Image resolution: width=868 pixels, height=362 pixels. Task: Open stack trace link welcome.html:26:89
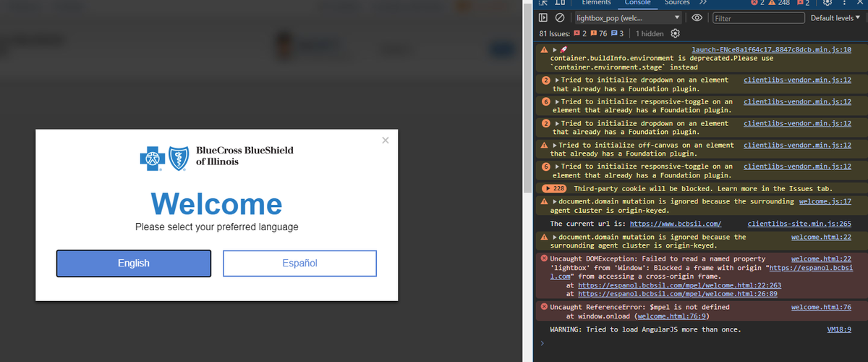(678, 294)
